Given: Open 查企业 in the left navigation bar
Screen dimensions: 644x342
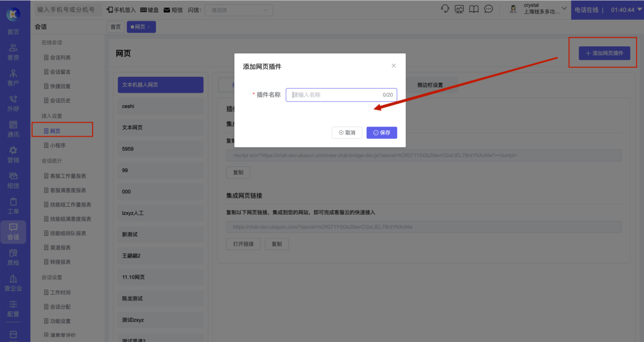Looking at the screenshot, I should pyautogui.click(x=13, y=283).
